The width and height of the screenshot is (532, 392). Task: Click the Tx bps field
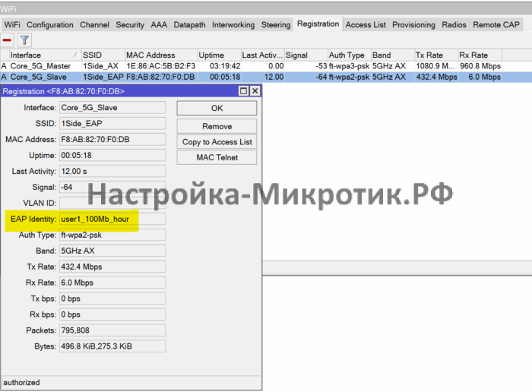tap(112, 299)
